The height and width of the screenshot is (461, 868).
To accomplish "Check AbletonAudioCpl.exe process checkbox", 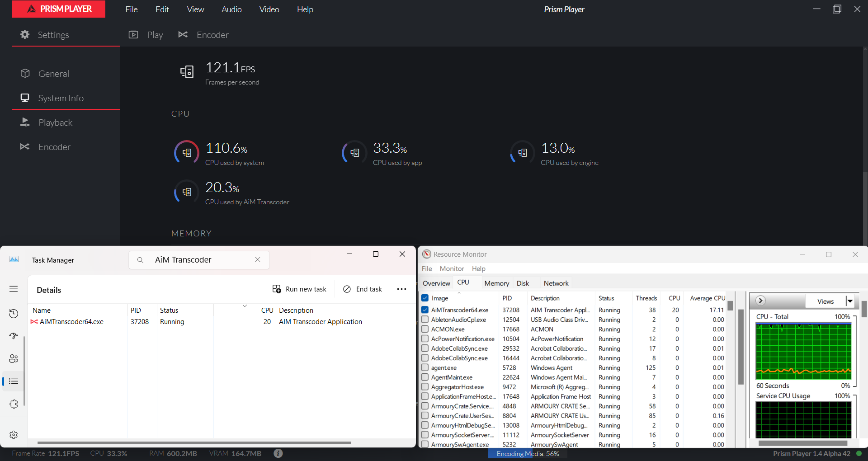I will [425, 319].
